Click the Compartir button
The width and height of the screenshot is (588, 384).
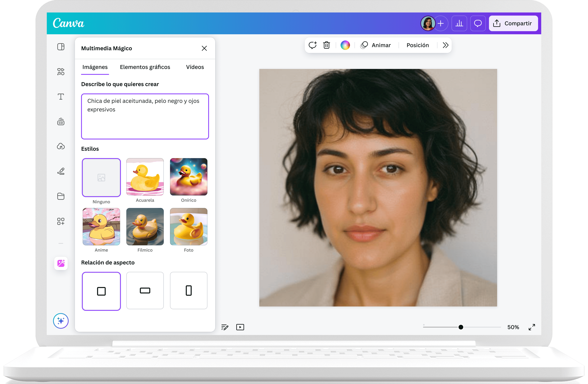pos(513,24)
